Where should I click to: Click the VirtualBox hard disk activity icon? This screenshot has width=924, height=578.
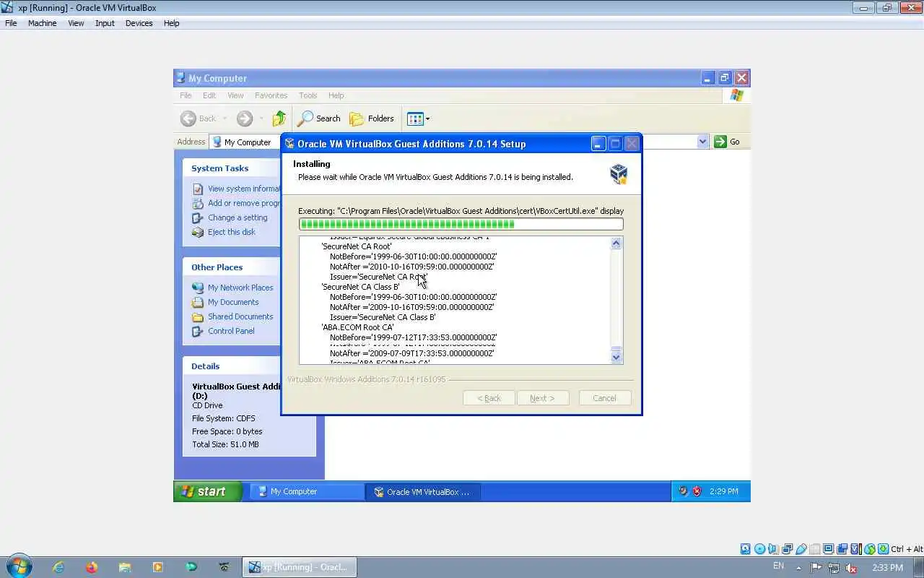[x=746, y=549]
